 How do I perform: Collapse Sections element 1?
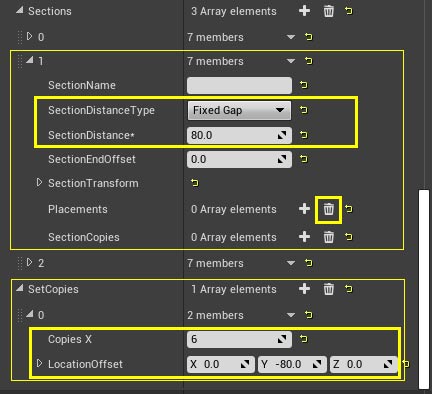click(30, 60)
